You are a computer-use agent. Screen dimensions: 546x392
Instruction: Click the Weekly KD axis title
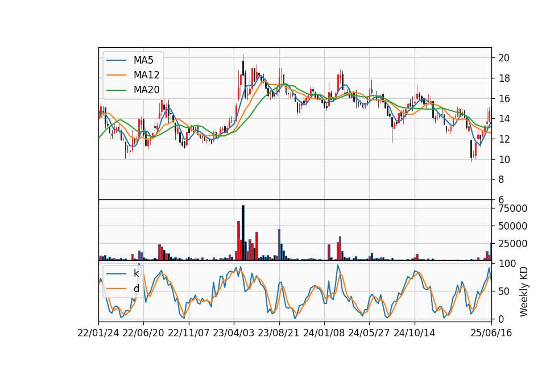coord(523,291)
